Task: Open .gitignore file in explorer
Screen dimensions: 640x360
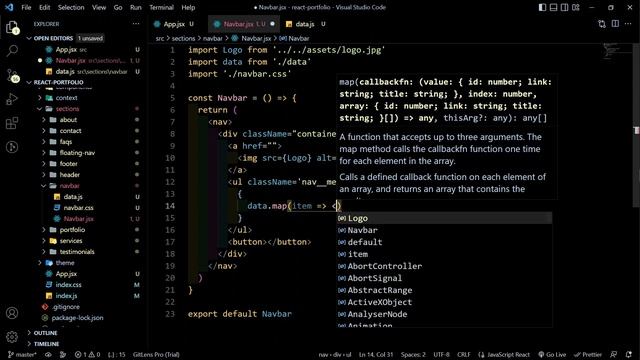Action: pyautogui.click(x=66, y=307)
